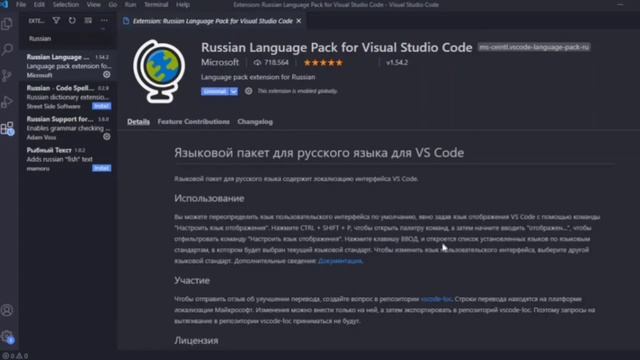
Task: Click the install count 718,564
Action: pos(271,62)
